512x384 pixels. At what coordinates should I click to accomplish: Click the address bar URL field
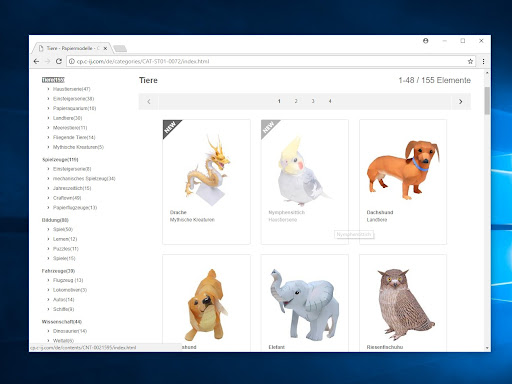(x=270, y=61)
